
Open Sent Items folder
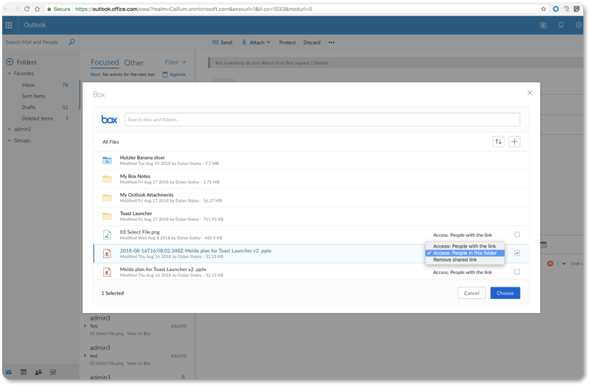(33, 96)
